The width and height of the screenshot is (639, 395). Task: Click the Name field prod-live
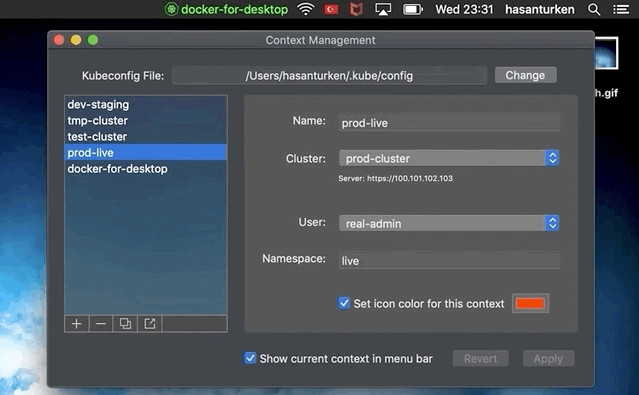[x=449, y=123]
